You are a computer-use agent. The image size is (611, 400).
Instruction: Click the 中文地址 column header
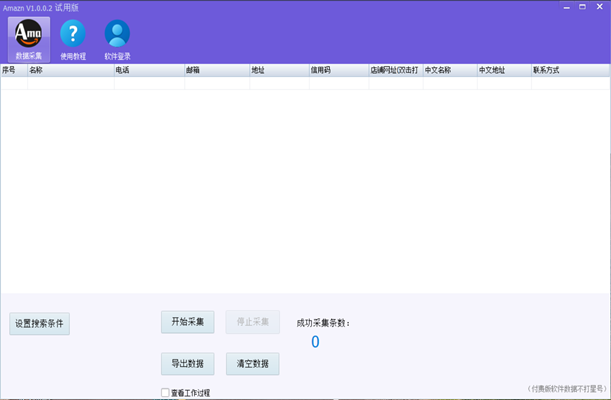(x=503, y=71)
